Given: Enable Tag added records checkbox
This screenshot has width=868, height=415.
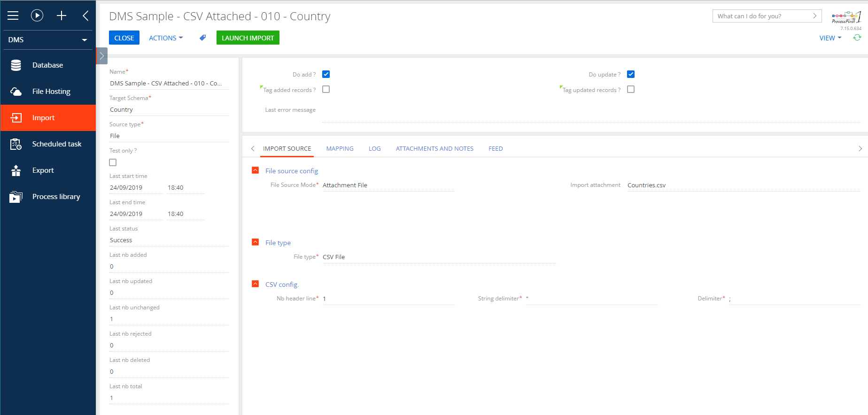Looking at the screenshot, I should [x=326, y=89].
